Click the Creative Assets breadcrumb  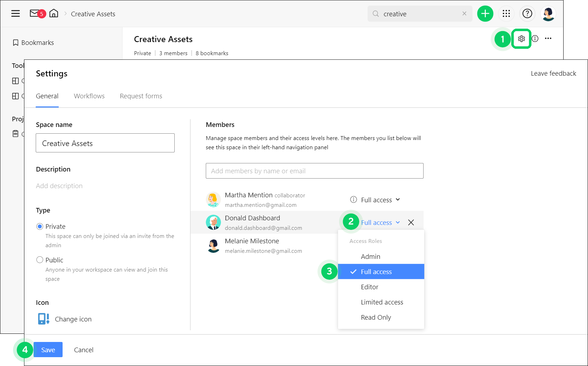[x=93, y=14]
